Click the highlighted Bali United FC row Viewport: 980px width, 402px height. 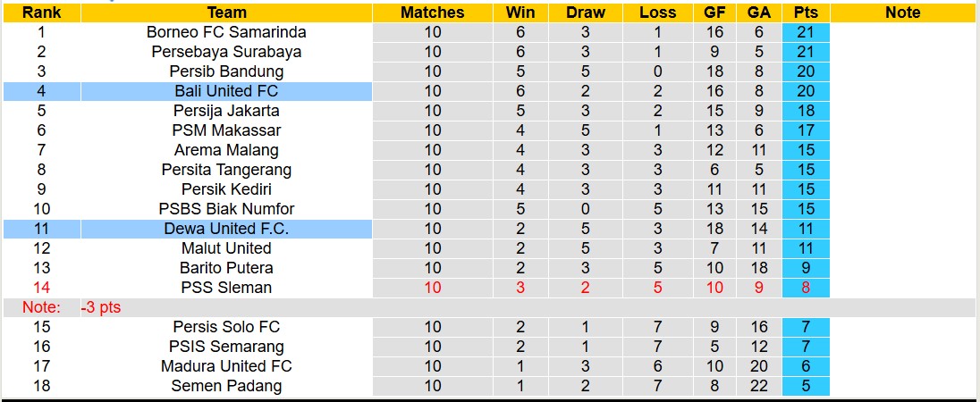226,91
